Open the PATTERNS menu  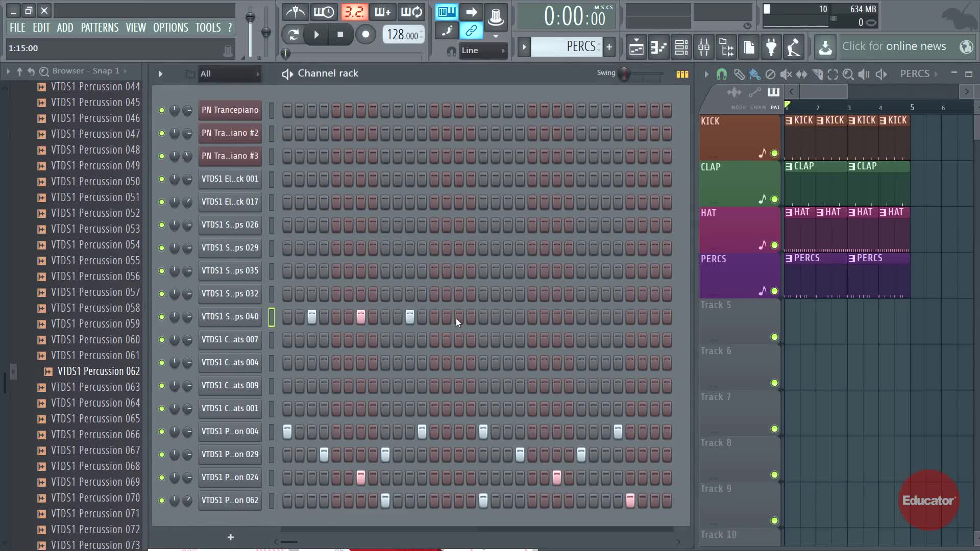pyautogui.click(x=100, y=28)
